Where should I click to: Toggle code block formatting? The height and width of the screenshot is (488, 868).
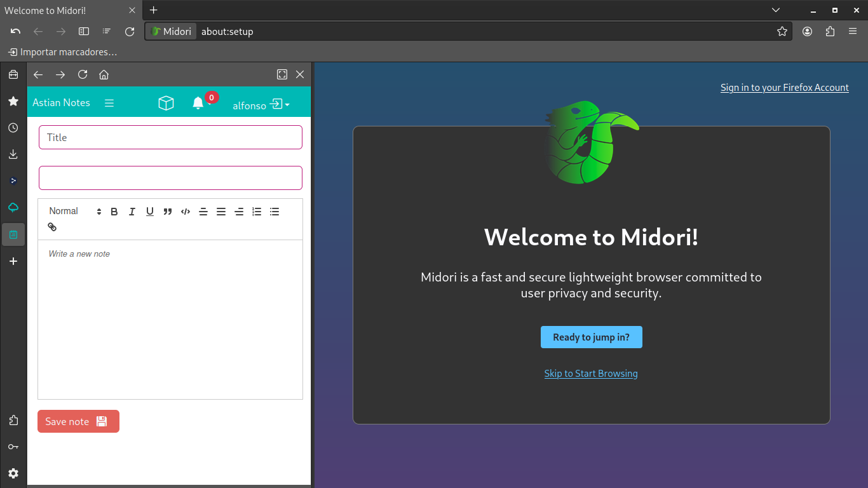coord(186,212)
